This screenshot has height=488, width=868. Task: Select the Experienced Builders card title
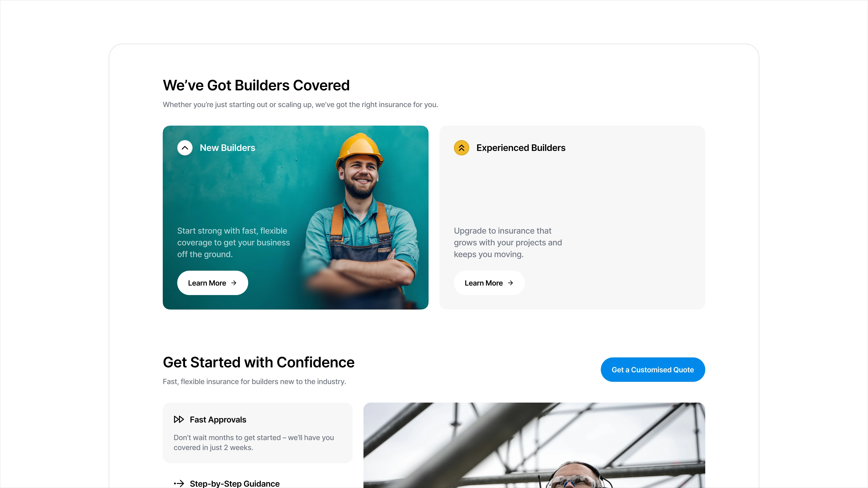coord(521,148)
